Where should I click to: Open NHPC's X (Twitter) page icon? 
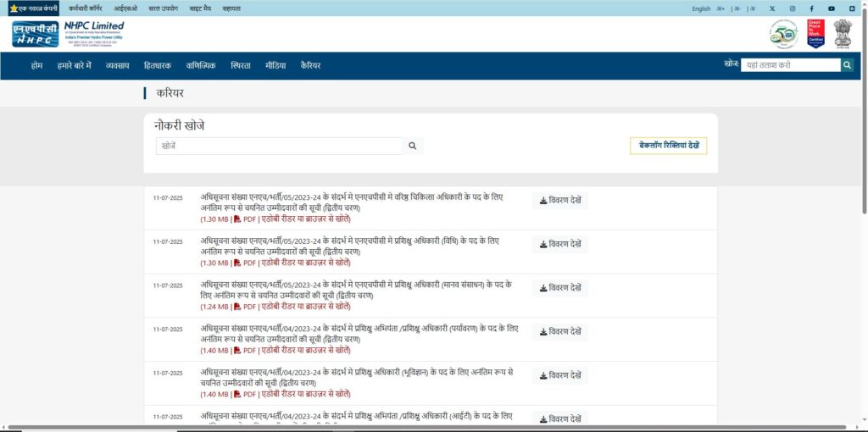click(772, 8)
